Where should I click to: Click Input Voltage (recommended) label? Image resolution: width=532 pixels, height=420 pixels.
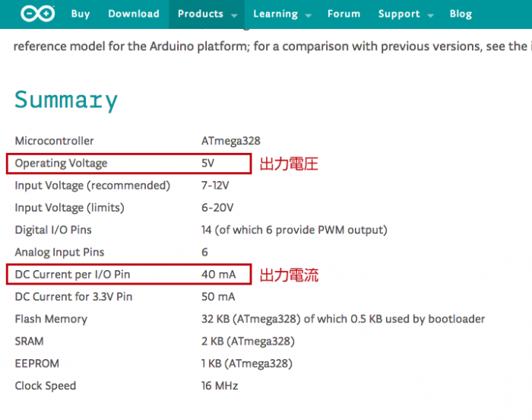92,186
